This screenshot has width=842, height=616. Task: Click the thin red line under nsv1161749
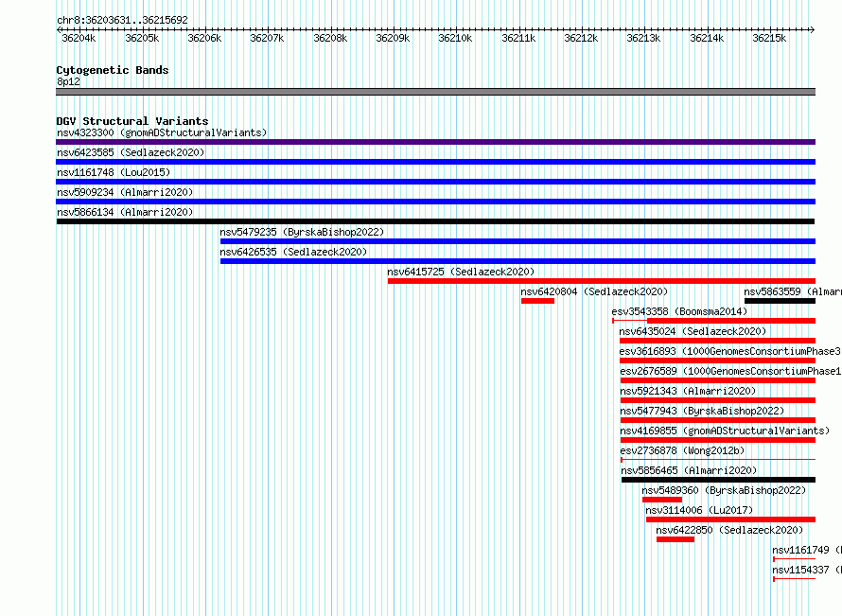pos(794,559)
